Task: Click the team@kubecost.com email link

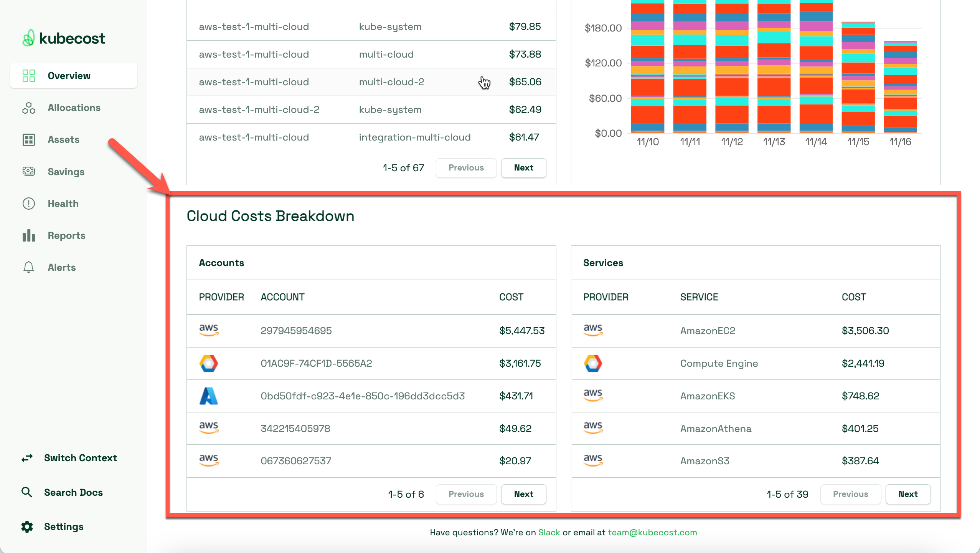Action: pyautogui.click(x=652, y=532)
